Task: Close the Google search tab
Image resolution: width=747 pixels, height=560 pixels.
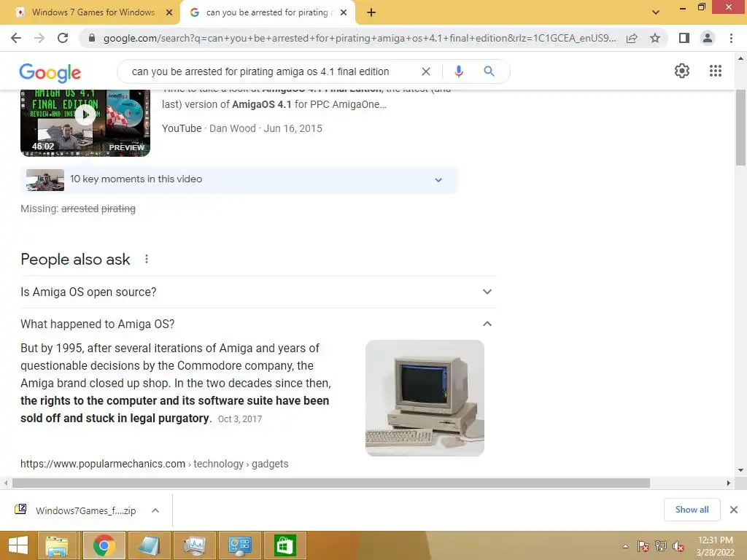Action: pyautogui.click(x=344, y=13)
